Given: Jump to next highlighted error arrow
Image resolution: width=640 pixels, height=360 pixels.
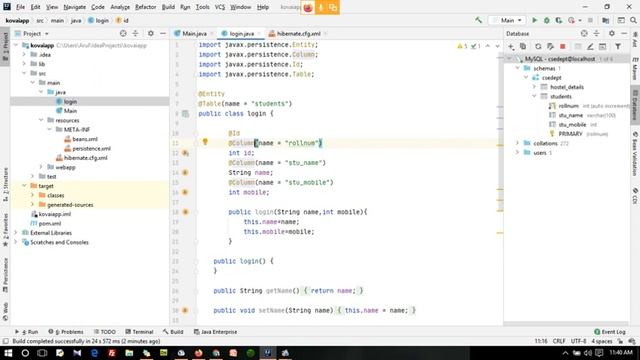Looking at the screenshot, I should [497, 46].
